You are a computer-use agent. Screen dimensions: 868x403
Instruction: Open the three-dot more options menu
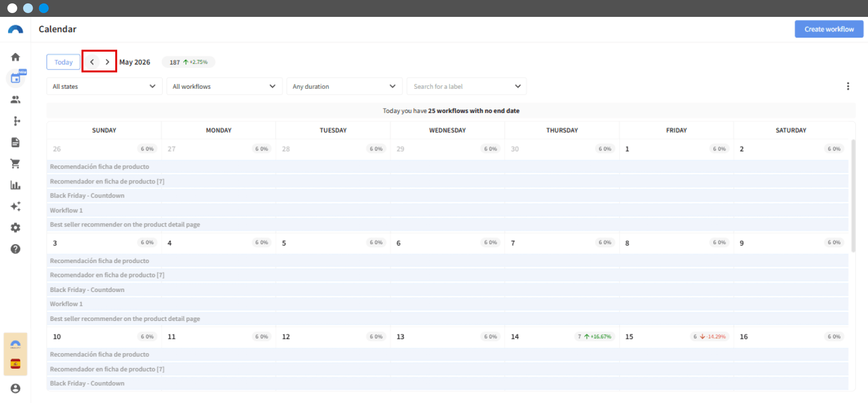coord(848,86)
